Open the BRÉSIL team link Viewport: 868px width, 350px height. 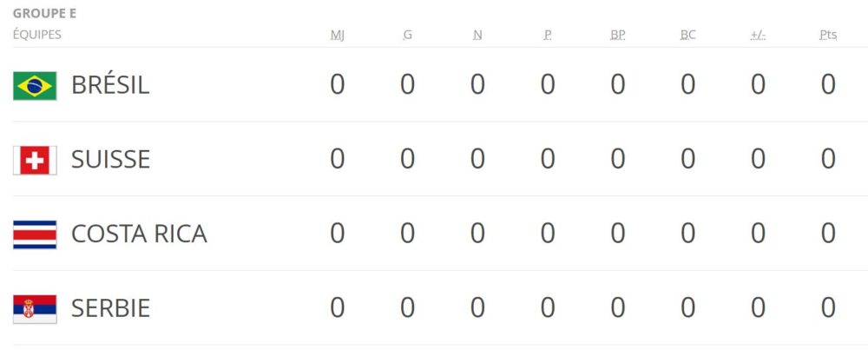coord(110,85)
